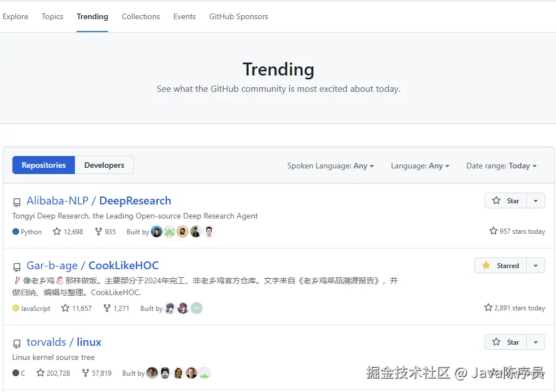
Task: Open the Language: Any filter dropdown
Action: click(420, 166)
